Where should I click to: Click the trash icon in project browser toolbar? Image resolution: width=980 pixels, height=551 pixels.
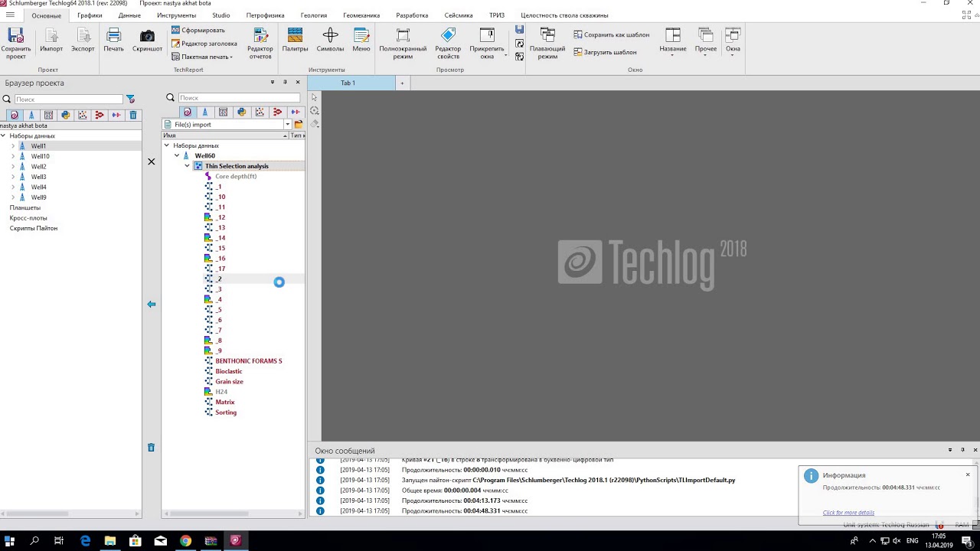133,115
